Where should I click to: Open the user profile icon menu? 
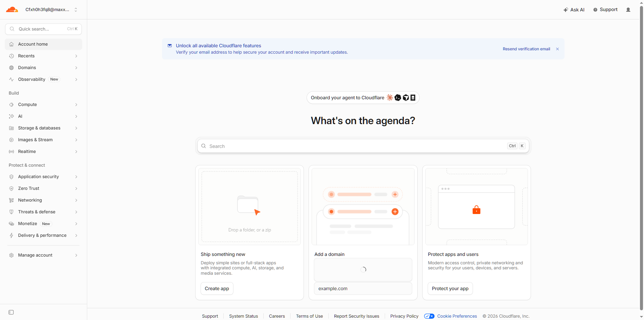coord(628,10)
